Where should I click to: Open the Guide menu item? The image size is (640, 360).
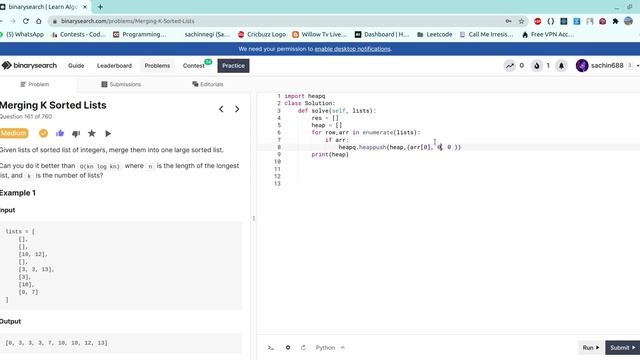point(76,66)
